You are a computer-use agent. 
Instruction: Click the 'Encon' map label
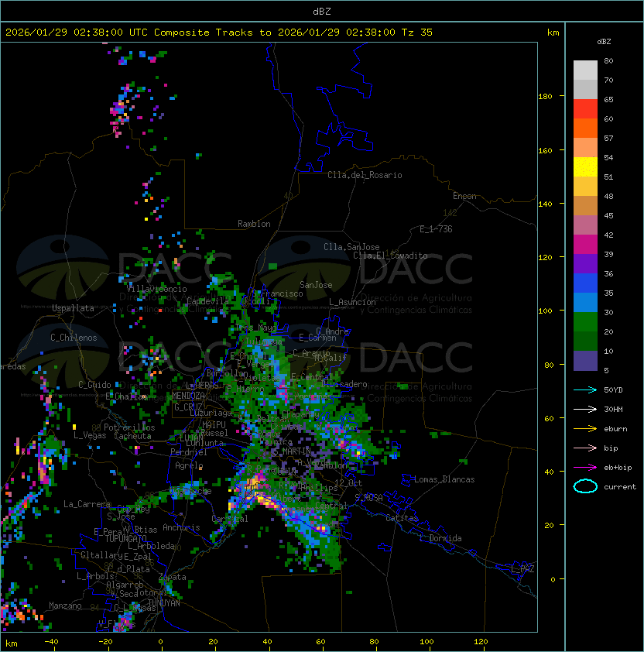click(464, 196)
